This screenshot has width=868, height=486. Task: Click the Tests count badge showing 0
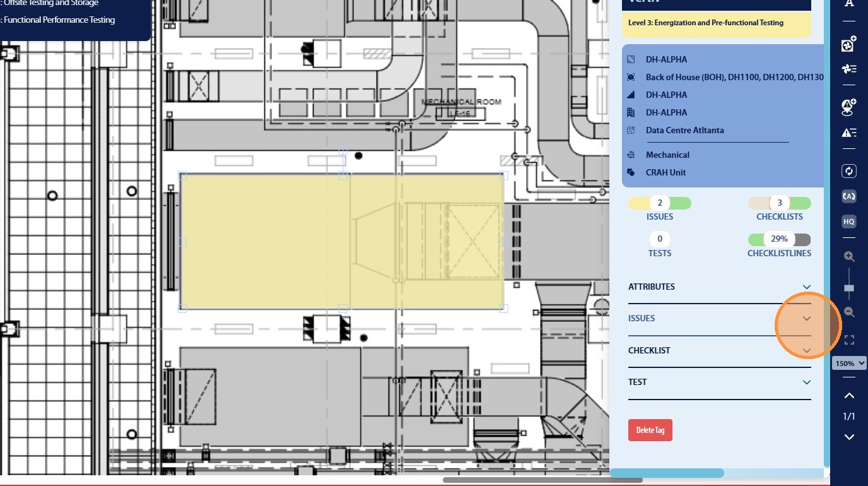coord(660,239)
